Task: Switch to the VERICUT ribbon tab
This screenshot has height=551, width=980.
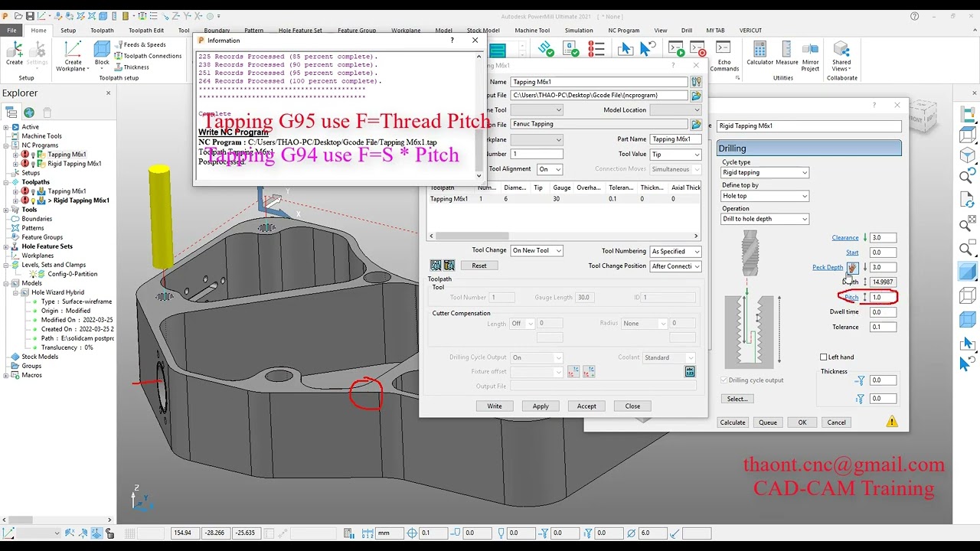Action: 750,31
